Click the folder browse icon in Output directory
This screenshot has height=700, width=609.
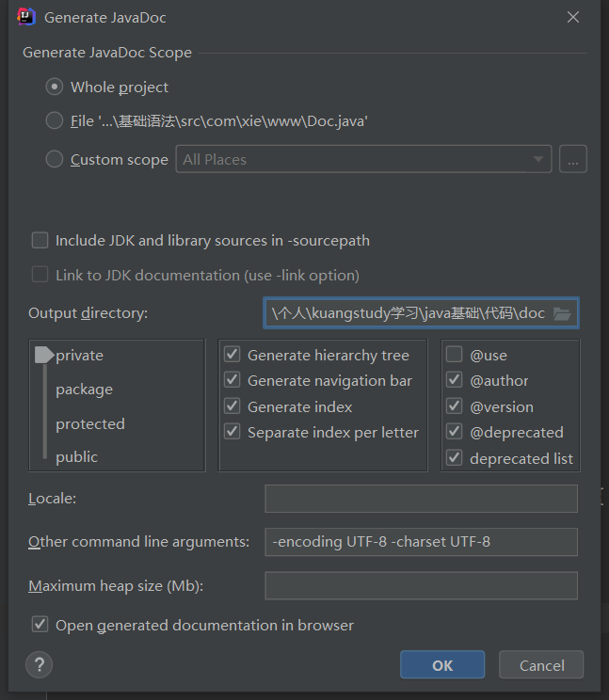click(562, 313)
